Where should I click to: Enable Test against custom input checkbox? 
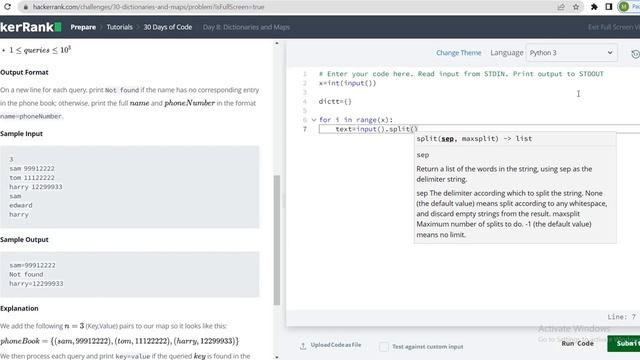tap(384, 347)
